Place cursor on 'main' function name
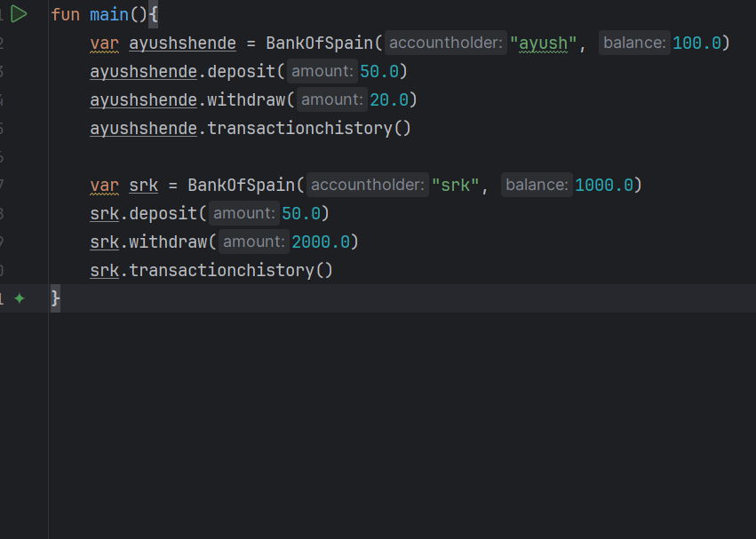This screenshot has width=756, height=539. (109, 14)
